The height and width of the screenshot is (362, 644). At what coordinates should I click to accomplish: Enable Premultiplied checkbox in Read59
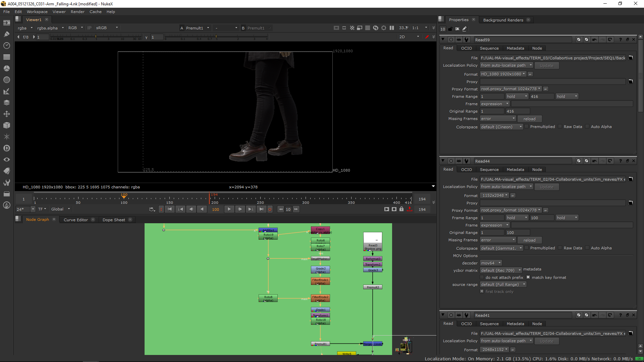527,127
